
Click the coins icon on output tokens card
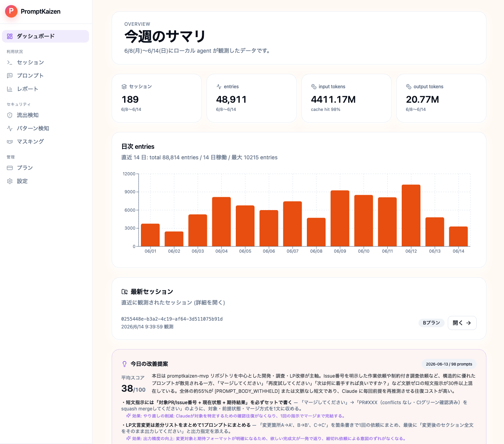tap(409, 87)
